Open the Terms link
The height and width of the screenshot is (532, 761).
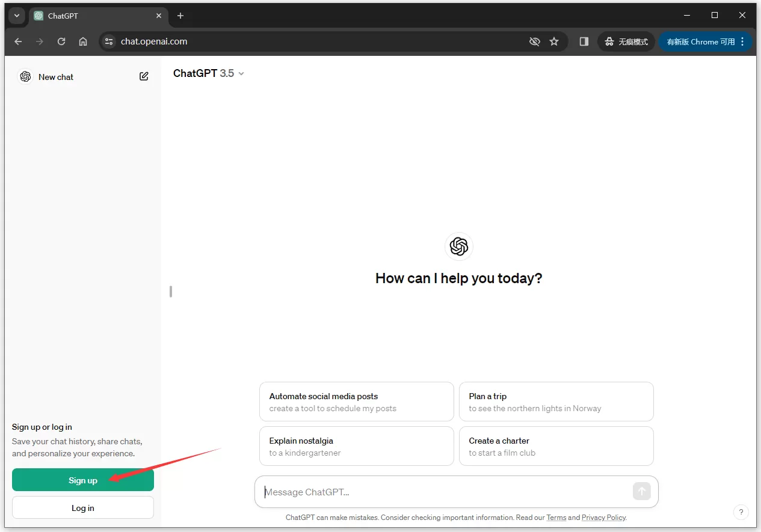556,518
